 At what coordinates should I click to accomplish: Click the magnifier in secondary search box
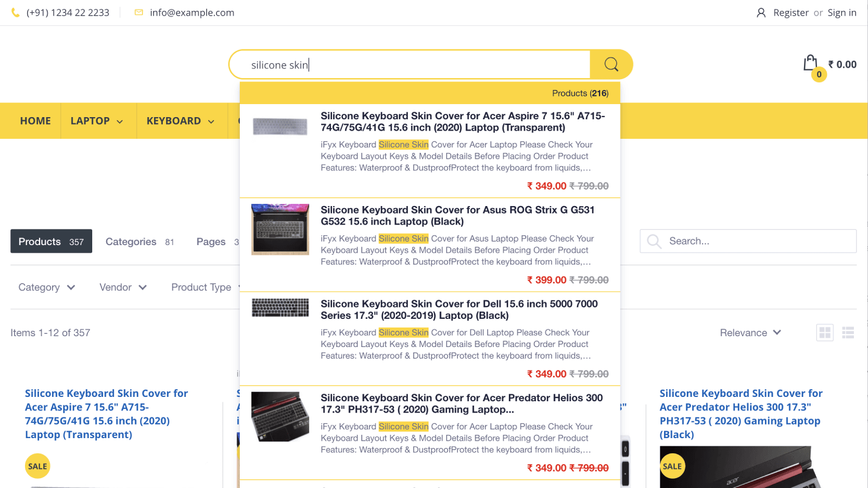654,241
